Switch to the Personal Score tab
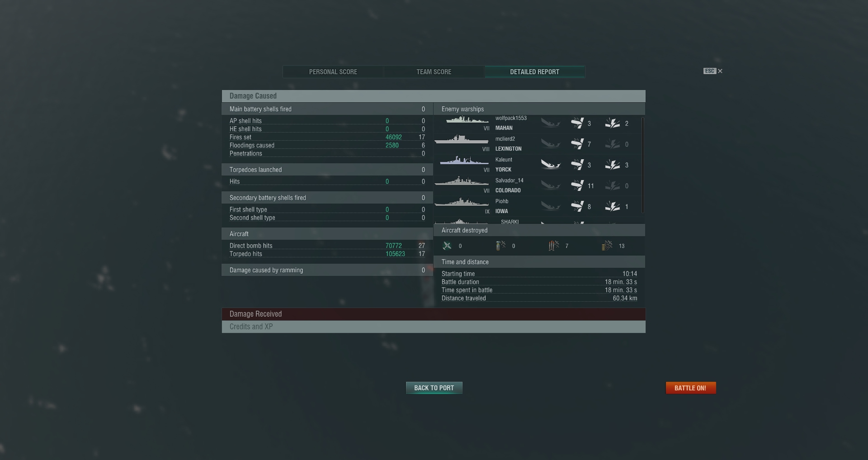The image size is (868, 460). coord(333,71)
